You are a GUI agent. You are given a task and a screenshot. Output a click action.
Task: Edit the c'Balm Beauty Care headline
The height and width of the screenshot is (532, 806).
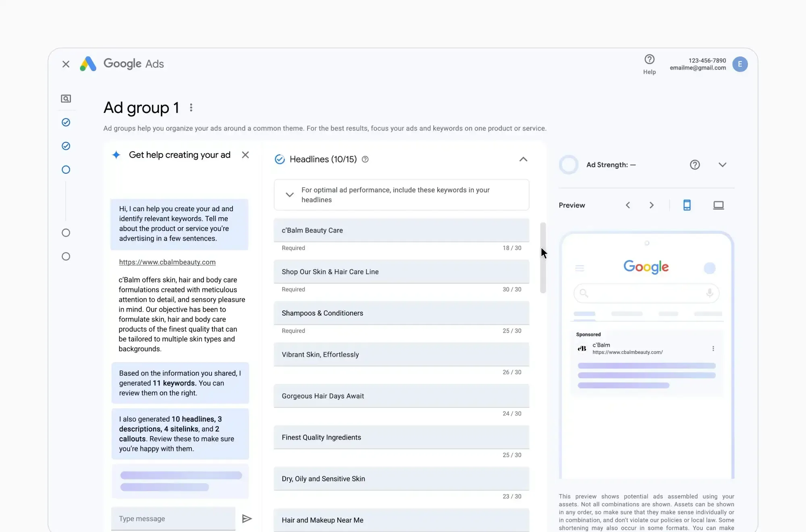pyautogui.click(x=401, y=231)
